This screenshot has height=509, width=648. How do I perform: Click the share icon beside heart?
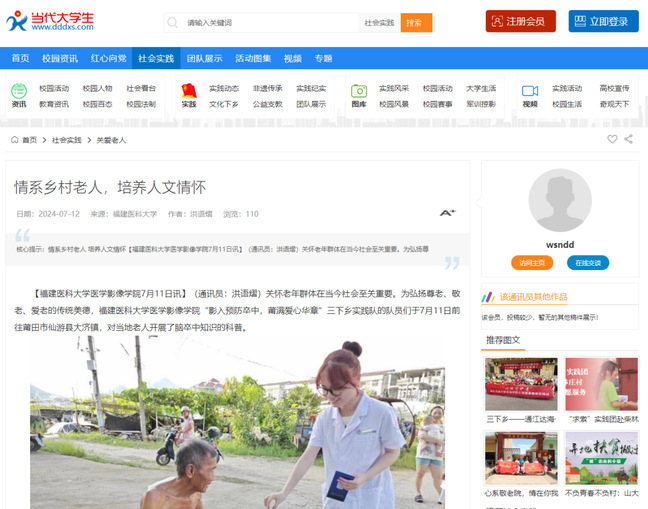pos(629,140)
